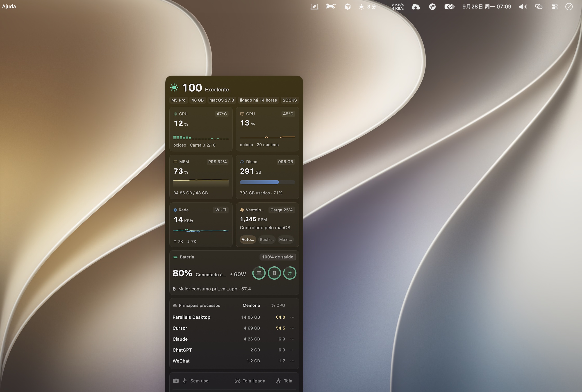Click the SOCKS tag
Screen dimensions: 582x392
pos(290,100)
